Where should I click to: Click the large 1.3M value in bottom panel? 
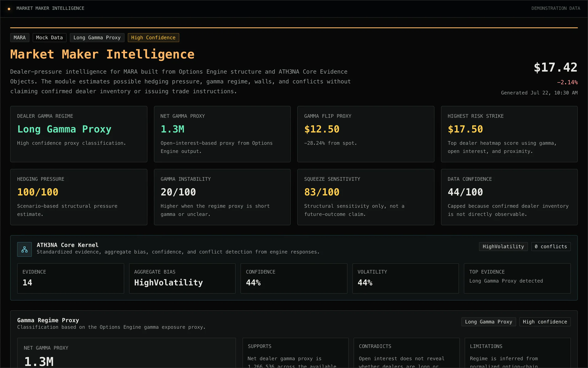pos(39,362)
